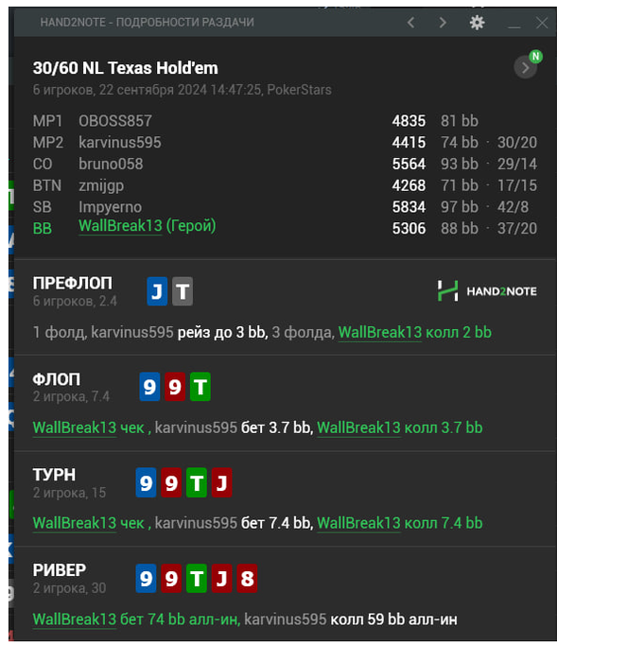
Task: Click the red 9 in turn row
Action: 171,482
